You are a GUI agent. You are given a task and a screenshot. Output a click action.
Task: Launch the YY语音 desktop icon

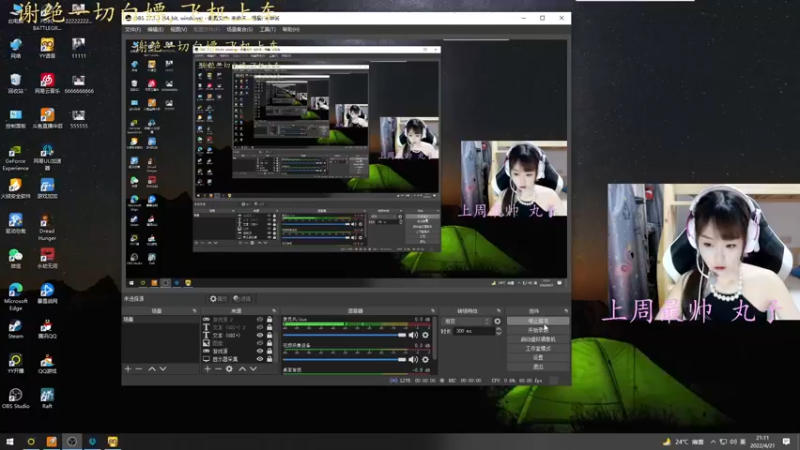pos(47,48)
